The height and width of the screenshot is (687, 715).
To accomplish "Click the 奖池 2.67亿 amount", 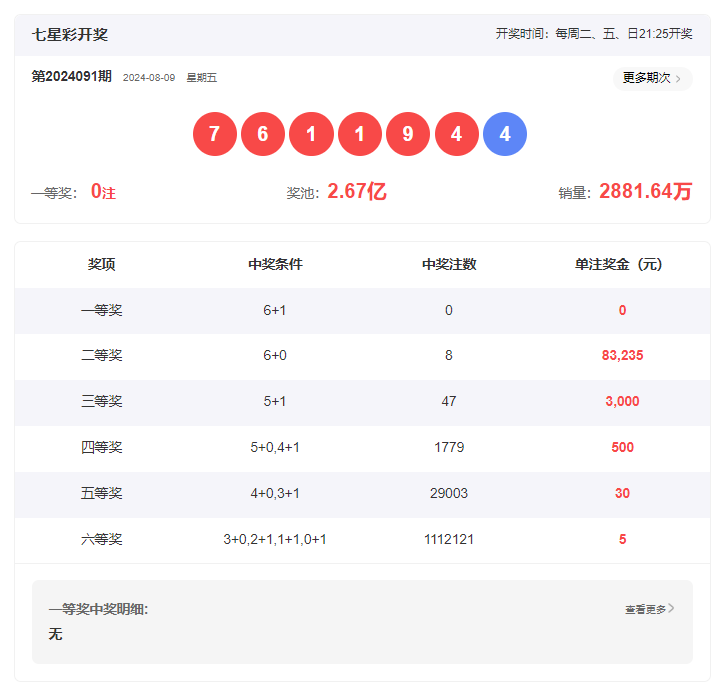I will point(356,192).
